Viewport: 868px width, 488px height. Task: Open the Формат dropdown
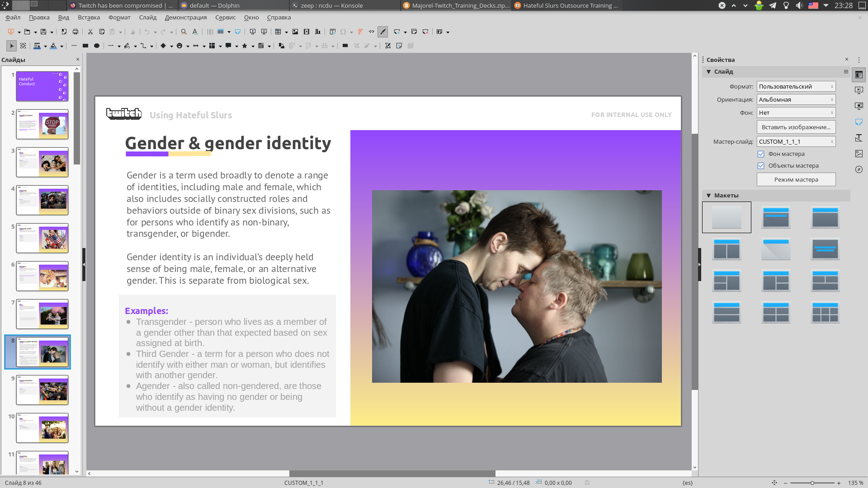[796, 86]
